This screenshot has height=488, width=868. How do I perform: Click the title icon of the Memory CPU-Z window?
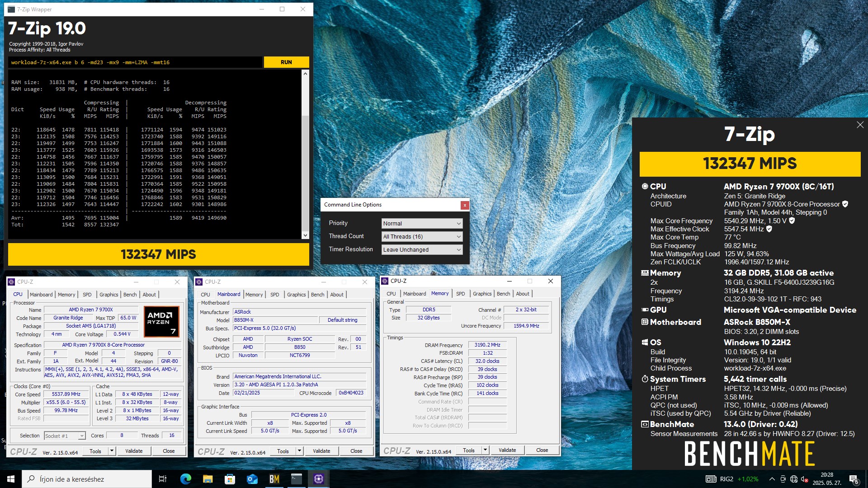pos(385,281)
